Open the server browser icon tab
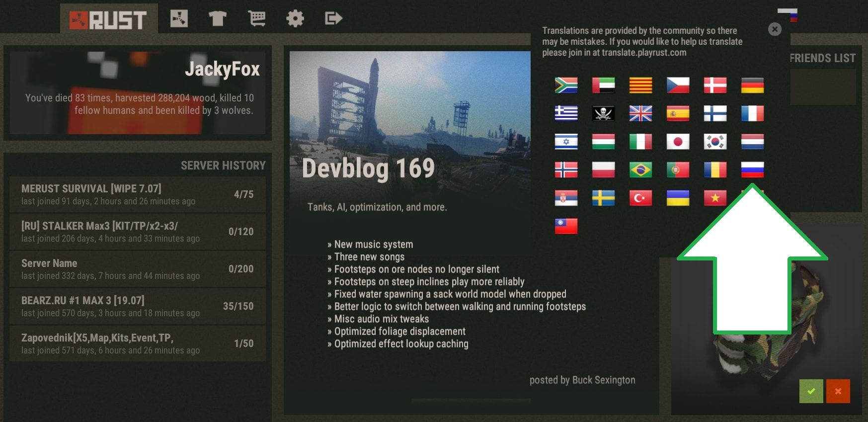This screenshot has width=868, height=422. [179, 19]
